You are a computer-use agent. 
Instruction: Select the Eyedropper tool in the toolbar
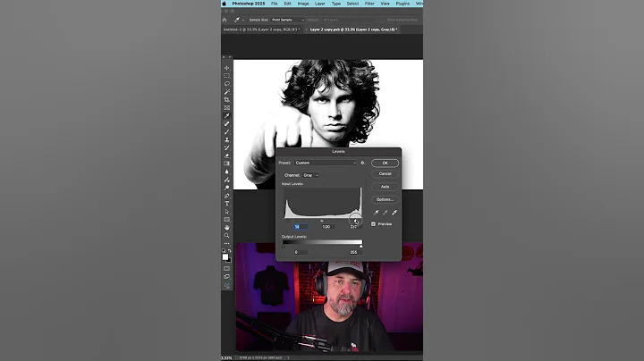coord(226,115)
